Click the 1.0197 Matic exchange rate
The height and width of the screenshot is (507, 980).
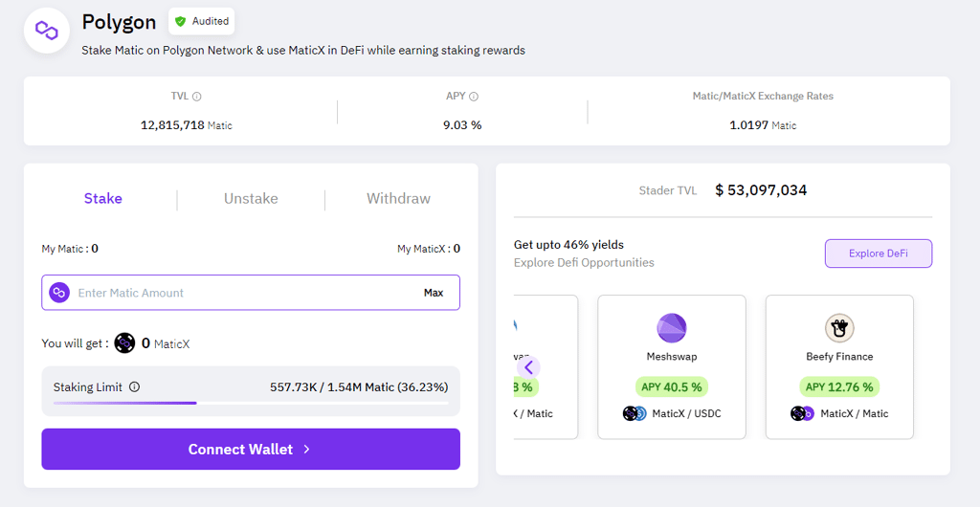coord(763,125)
